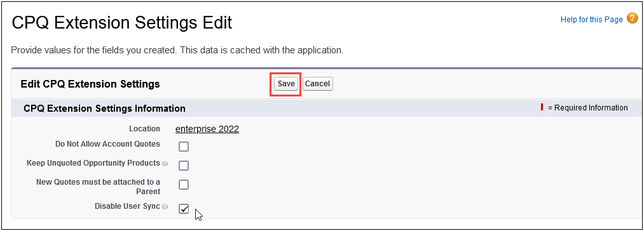The width and height of the screenshot is (644, 231).
Task: Uncheck the Disable User Sync checkbox
Action: coord(184,209)
